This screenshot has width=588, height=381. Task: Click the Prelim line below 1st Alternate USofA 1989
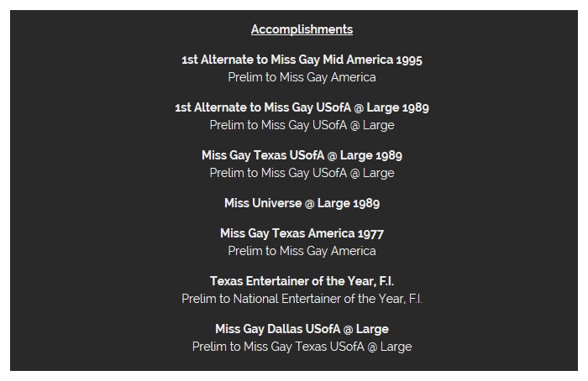pos(302,125)
